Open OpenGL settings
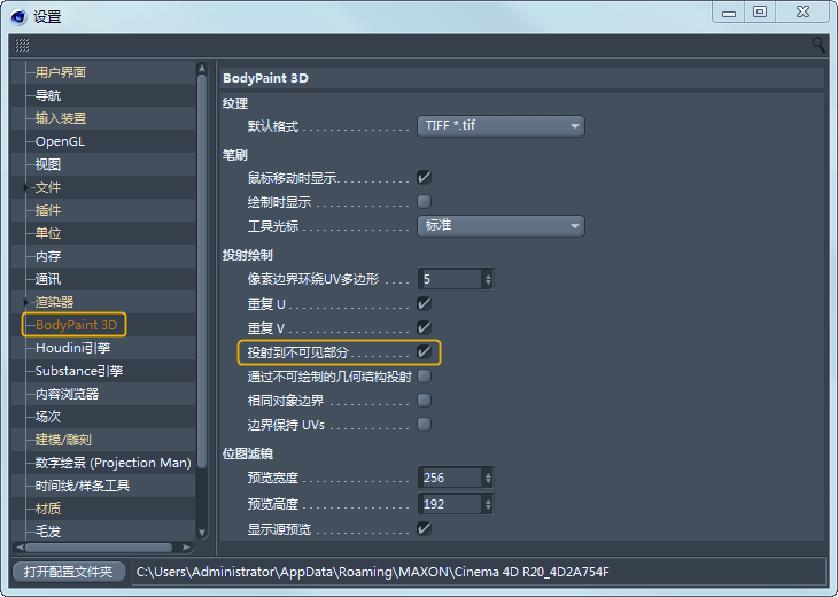The width and height of the screenshot is (838, 597). click(x=60, y=142)
